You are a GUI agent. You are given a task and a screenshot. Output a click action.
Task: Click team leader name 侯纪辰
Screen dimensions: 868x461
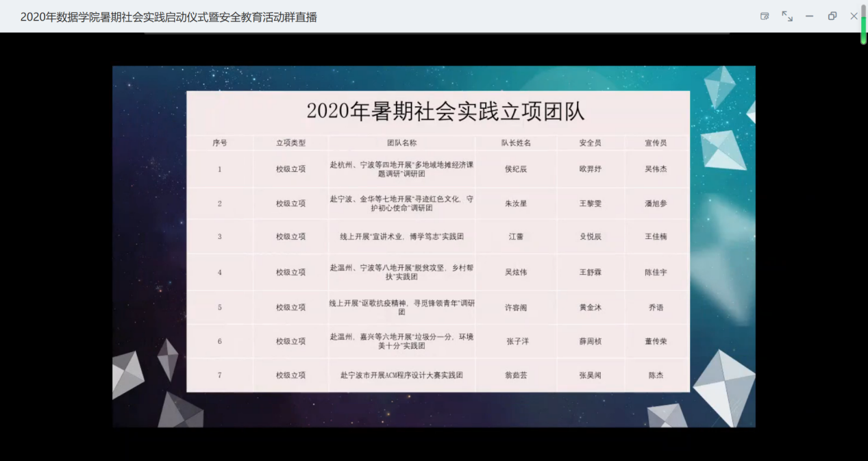516,169
